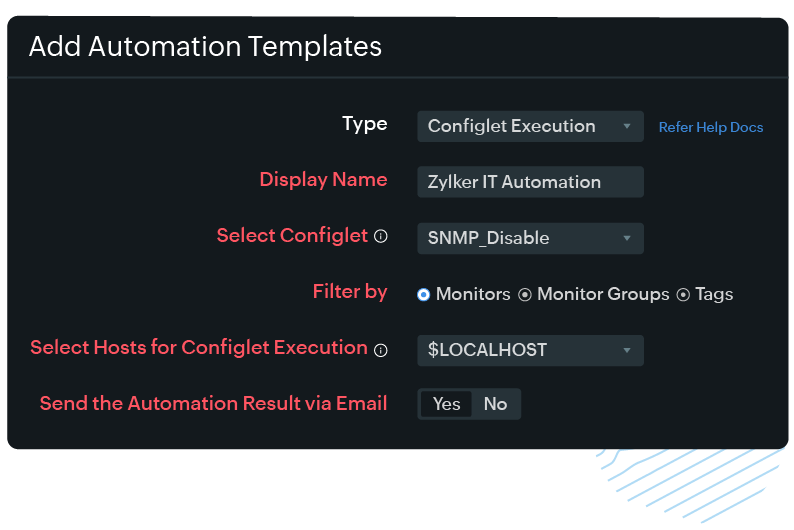794x530 pixels.
Task: Click the Display Name label
Action: tap(323, 180)
